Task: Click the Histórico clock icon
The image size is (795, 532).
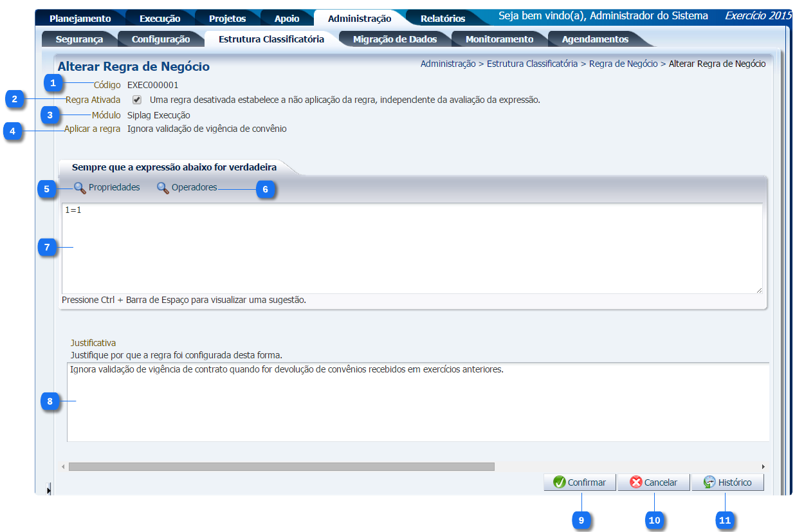Action: (709, 482)
